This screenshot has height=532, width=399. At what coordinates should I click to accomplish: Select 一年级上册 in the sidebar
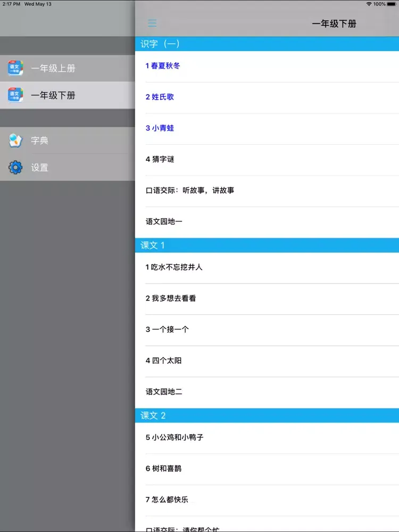pyautogui.click(x=68, y=68)
